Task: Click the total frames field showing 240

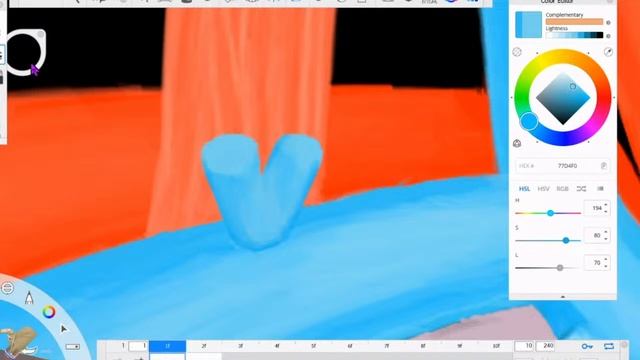Action: (546, 346)
